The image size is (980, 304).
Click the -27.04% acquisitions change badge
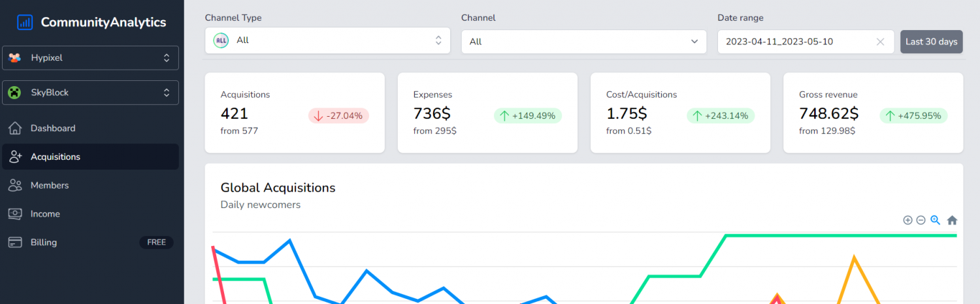tap(338, 115)
